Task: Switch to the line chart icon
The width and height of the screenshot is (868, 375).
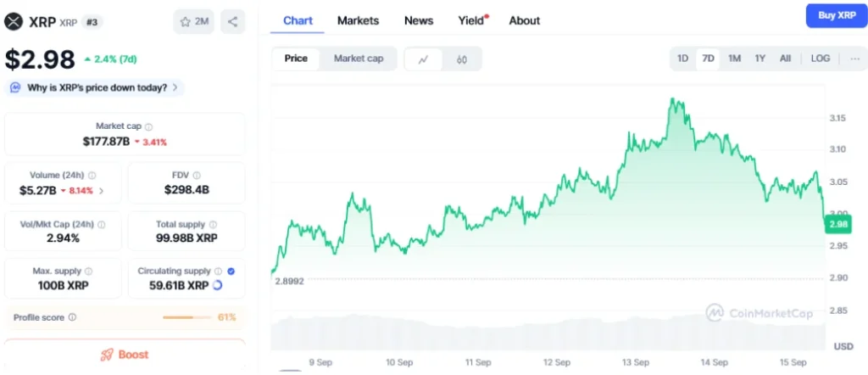Action: point(424,59)
